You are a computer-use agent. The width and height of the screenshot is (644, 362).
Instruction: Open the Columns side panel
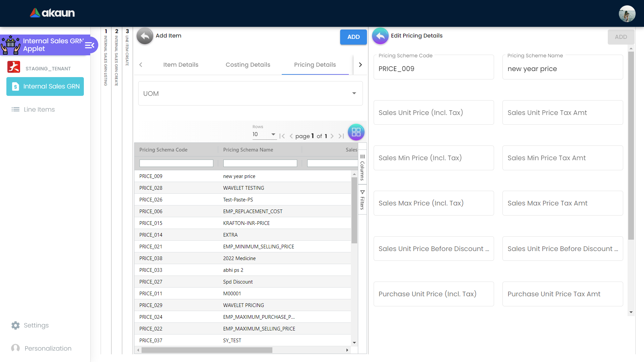tap(362, 167)
